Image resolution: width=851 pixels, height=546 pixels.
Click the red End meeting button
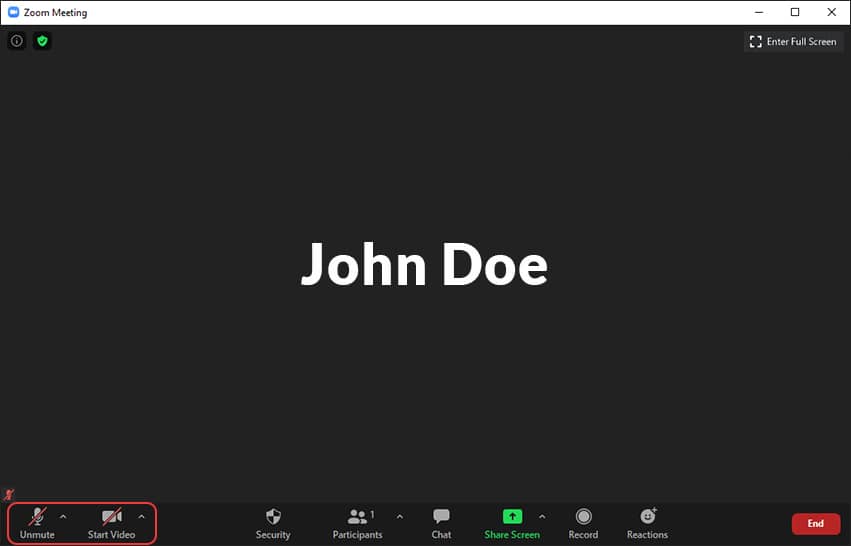[816, 524]
